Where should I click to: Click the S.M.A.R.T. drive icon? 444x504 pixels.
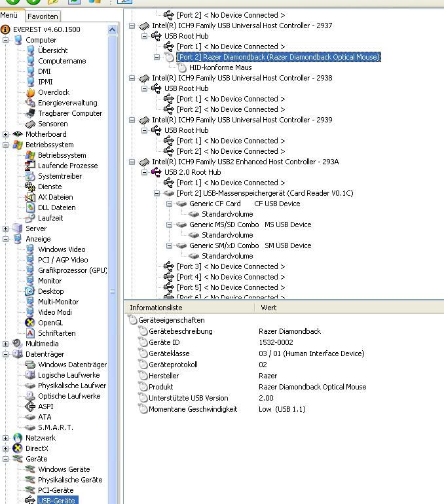[x=30, y=427]
